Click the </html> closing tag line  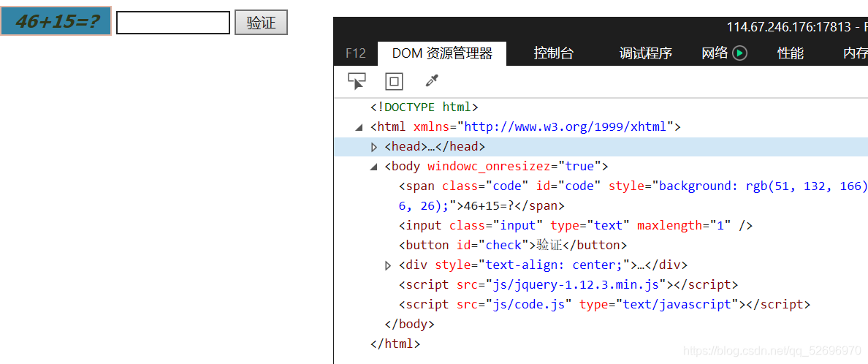pos(395,344)
